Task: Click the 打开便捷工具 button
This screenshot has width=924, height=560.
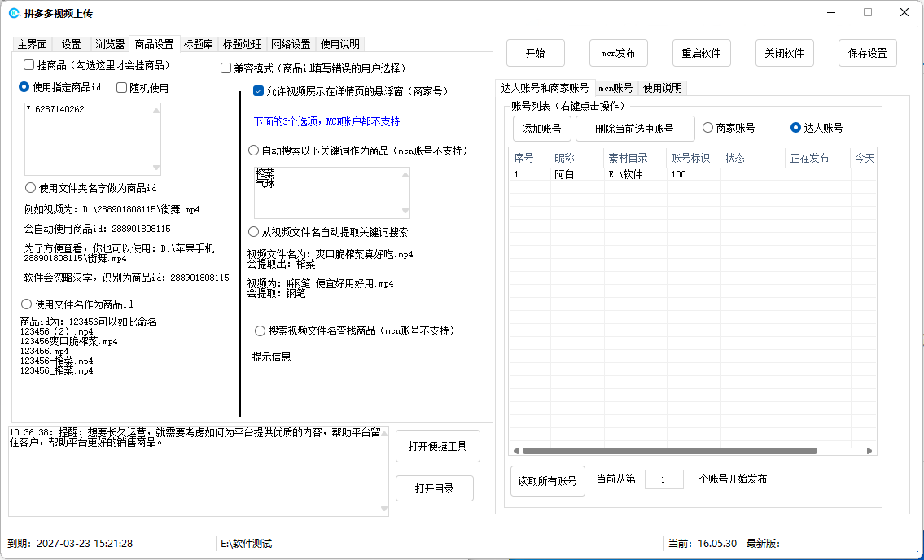Action: (438, 446)
